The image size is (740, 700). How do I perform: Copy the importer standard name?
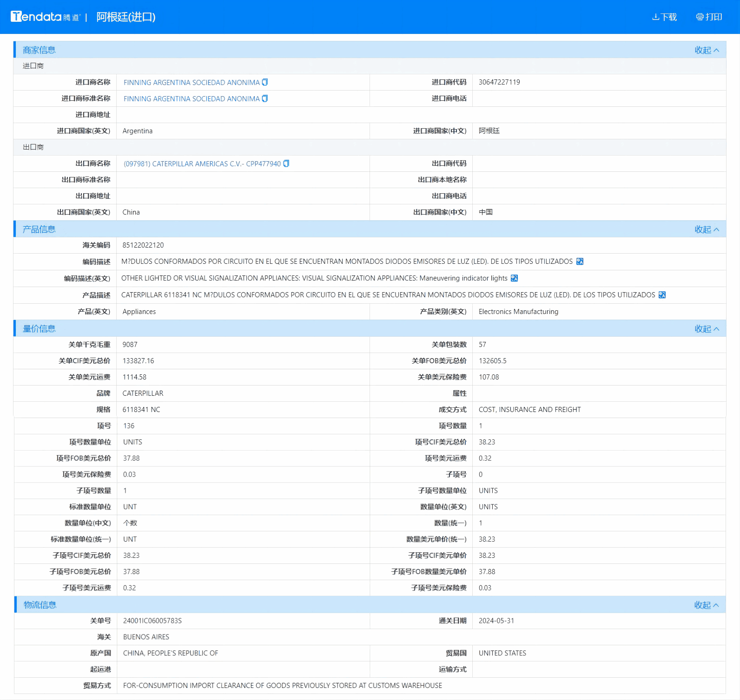[265, 98]
